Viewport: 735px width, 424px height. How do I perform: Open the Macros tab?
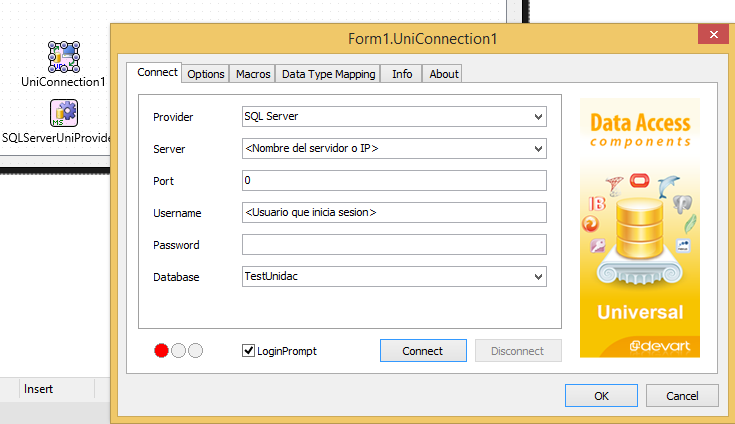pyautogui.click(x=253, y=74)
